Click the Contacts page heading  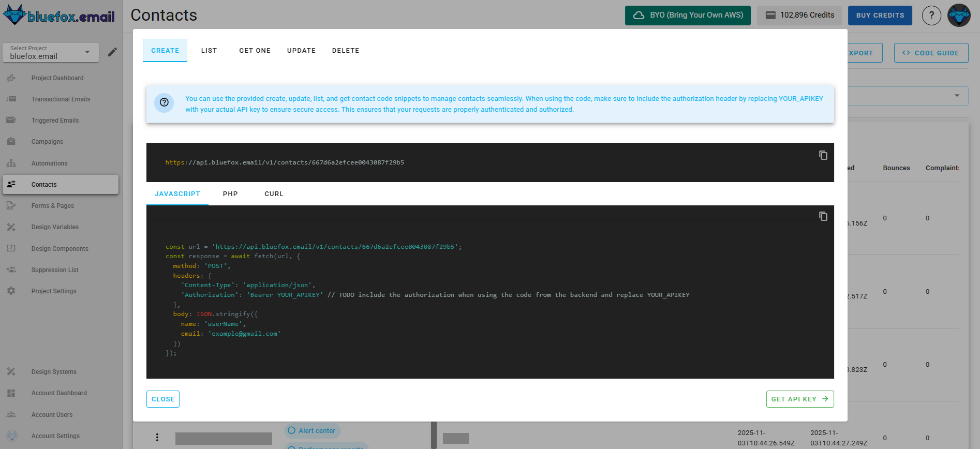164,15
